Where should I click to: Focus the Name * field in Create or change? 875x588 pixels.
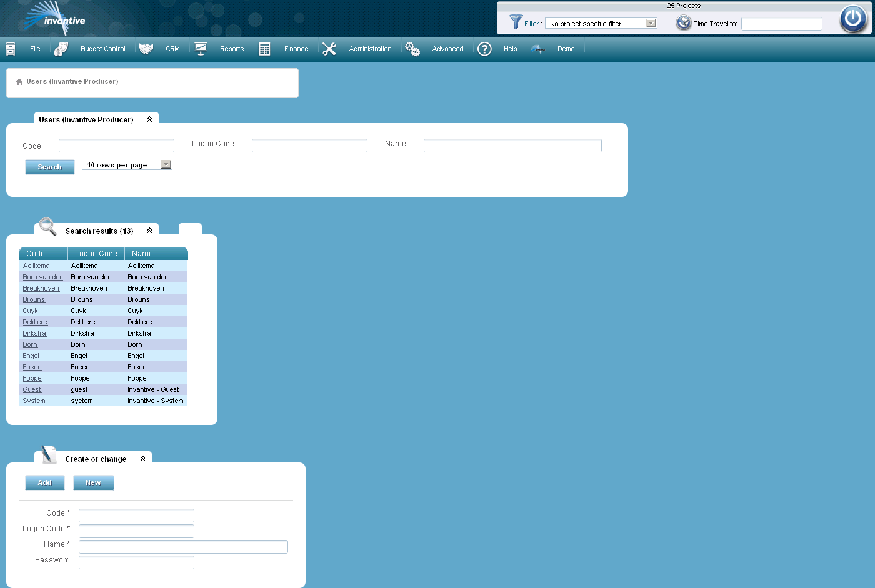point(183,547)
